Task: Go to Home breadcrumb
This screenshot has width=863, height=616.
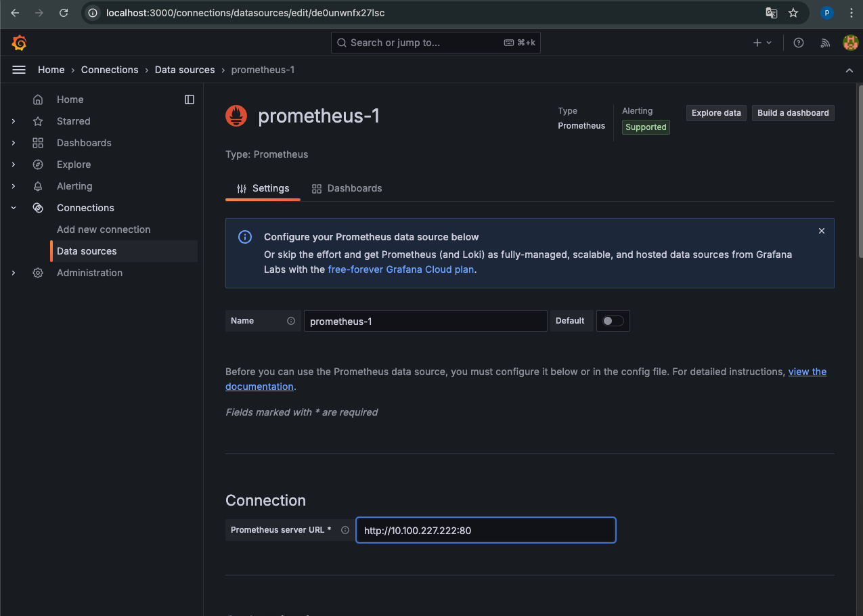Action: [x=51, y=70]
